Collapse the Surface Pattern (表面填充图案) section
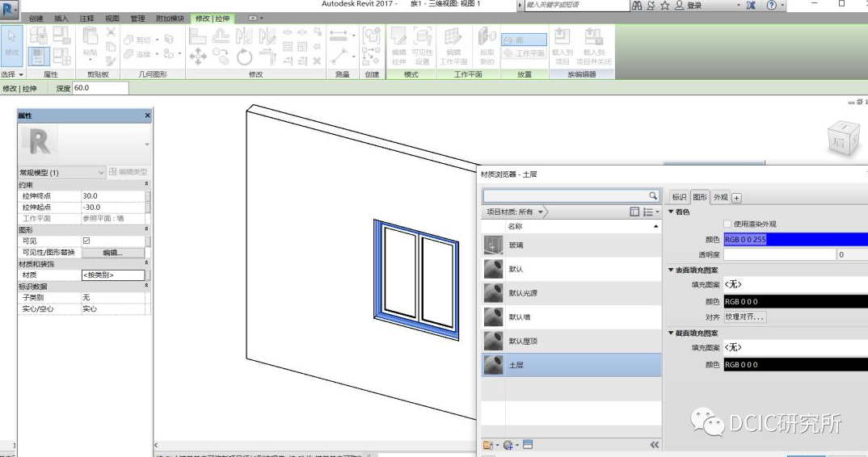The width and height of the screenshot is (868, 457). (x=671, y=270)
